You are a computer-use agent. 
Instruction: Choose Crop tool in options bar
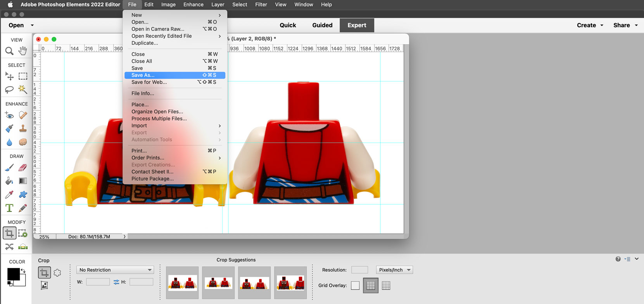pyautogui.click(x=44, y=273)
